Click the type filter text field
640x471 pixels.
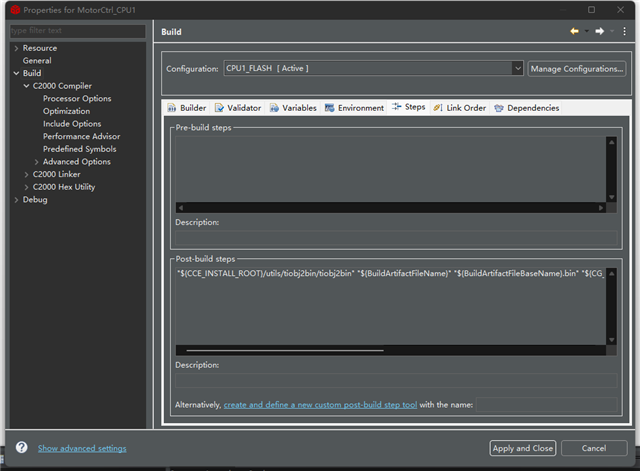pyautogui.click(x=78, y=31)
